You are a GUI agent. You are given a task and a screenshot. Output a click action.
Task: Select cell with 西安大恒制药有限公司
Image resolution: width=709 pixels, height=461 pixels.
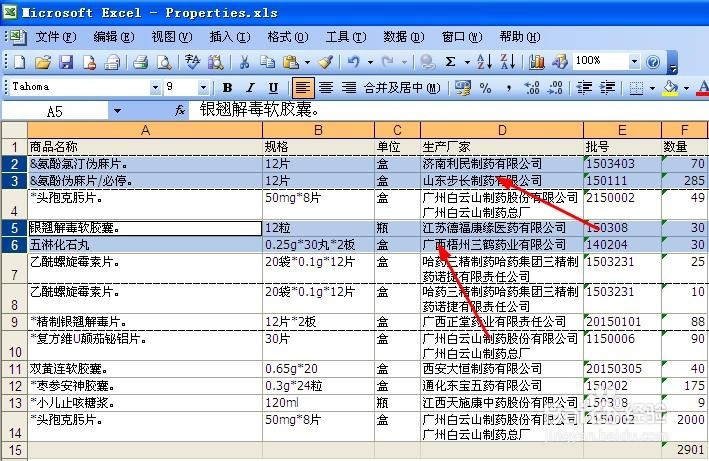pyautogui.click(x=502, y=369)
